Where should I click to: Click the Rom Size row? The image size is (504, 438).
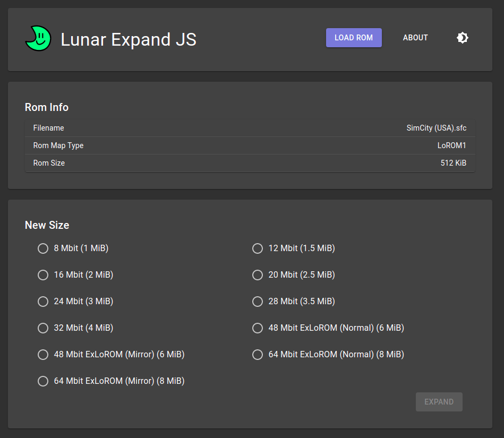(x=250, y=163)
